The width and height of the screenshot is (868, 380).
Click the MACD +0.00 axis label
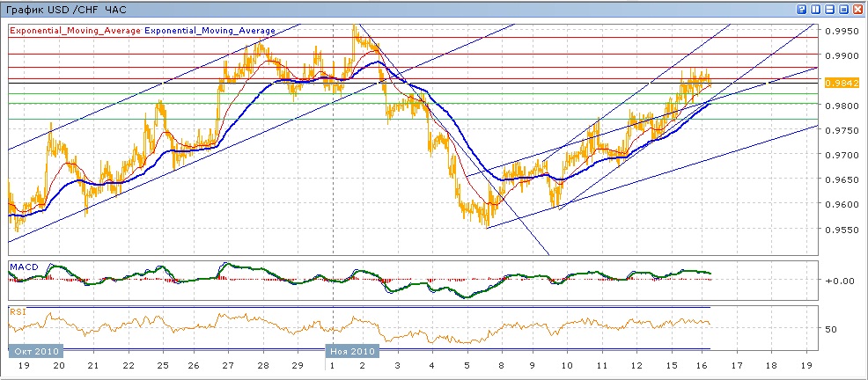(x=837, y=281)
